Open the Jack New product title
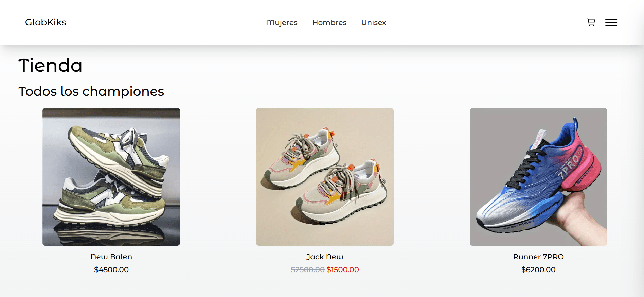Screen dimensions: 644x297 pos(325,257)
